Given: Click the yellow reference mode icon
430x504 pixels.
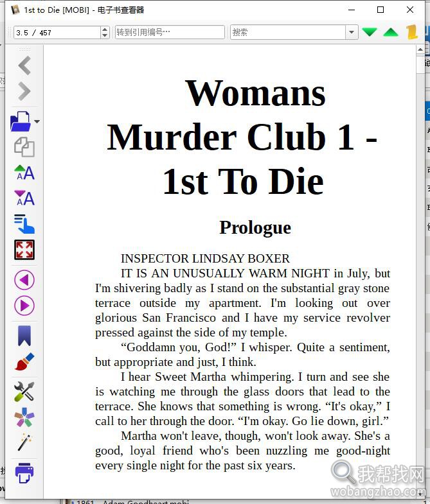Looking at the screenshot, I should (411, 32).
